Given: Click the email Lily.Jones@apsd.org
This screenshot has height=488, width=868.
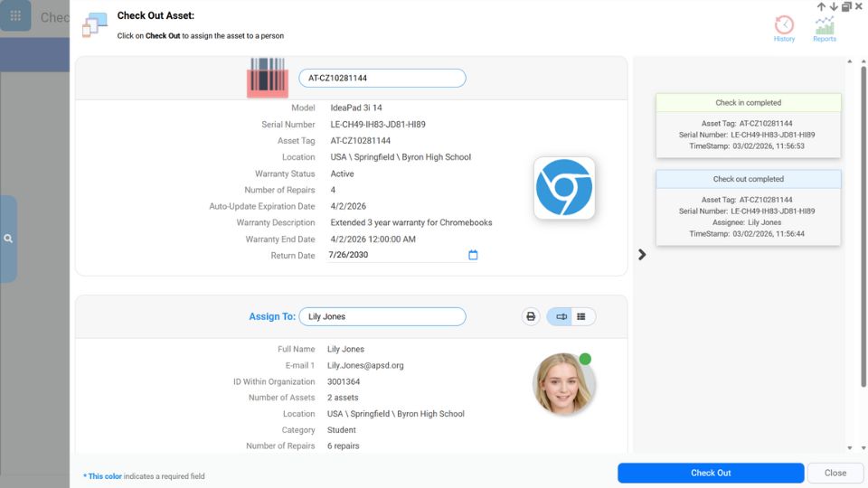Looking at the screenshot, I should (x=365, y=365).
